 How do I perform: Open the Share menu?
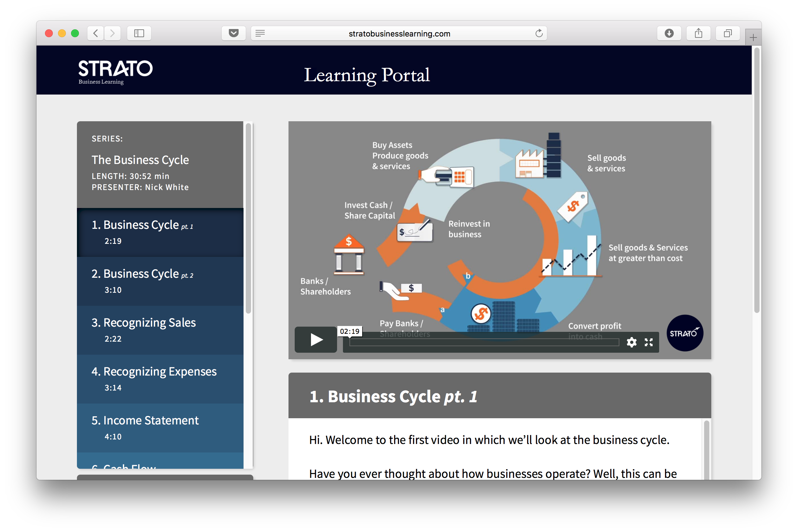698,33
